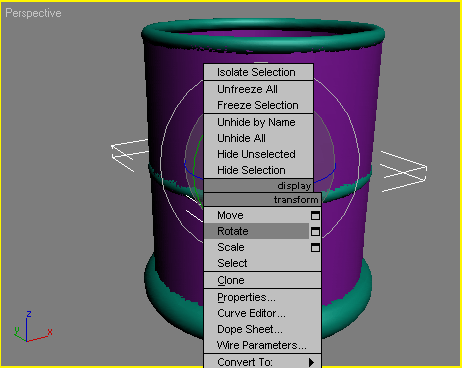Open Move transform settings box icon
Viewport: 462px width, 368px height.
(315, 215)
